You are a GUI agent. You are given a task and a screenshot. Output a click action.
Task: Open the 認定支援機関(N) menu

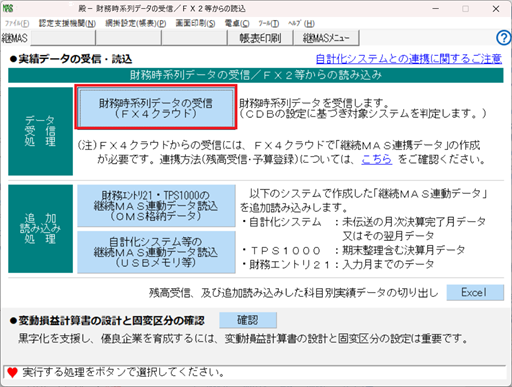(67, 23)
